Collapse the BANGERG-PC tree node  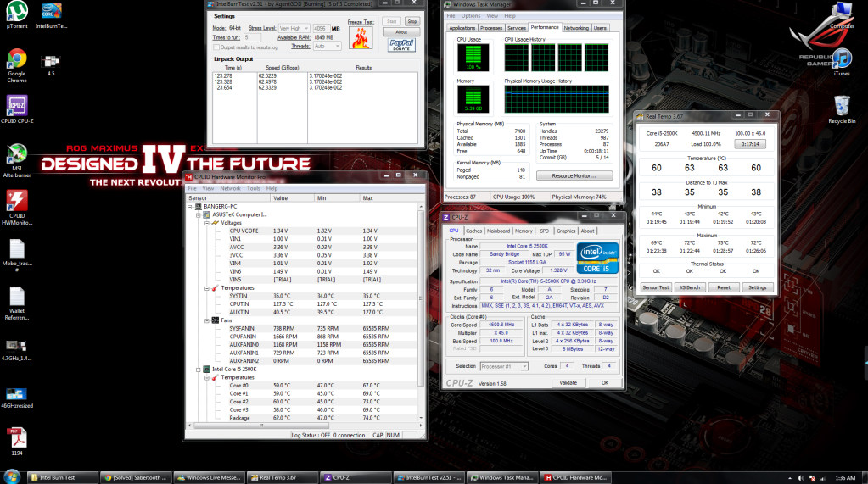coord(190,207)
